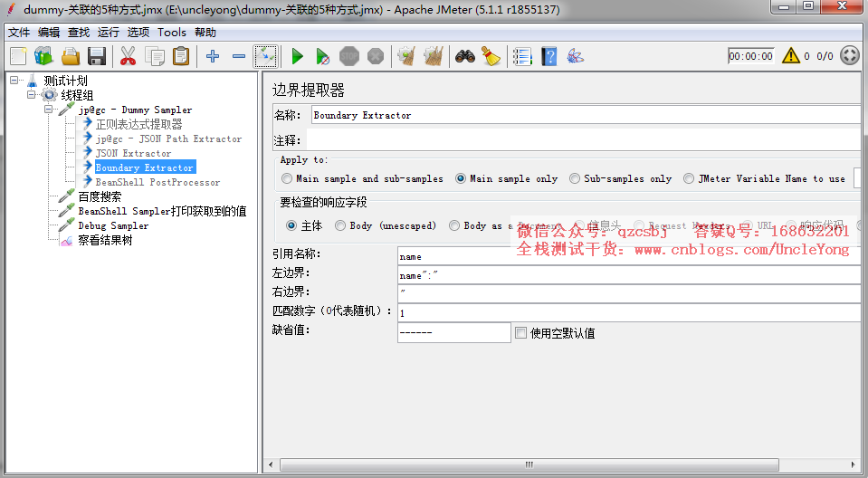The height and width of the screenshot is (478, 868).
Task: Open the Templates toolbar icon
Action: 43,56
